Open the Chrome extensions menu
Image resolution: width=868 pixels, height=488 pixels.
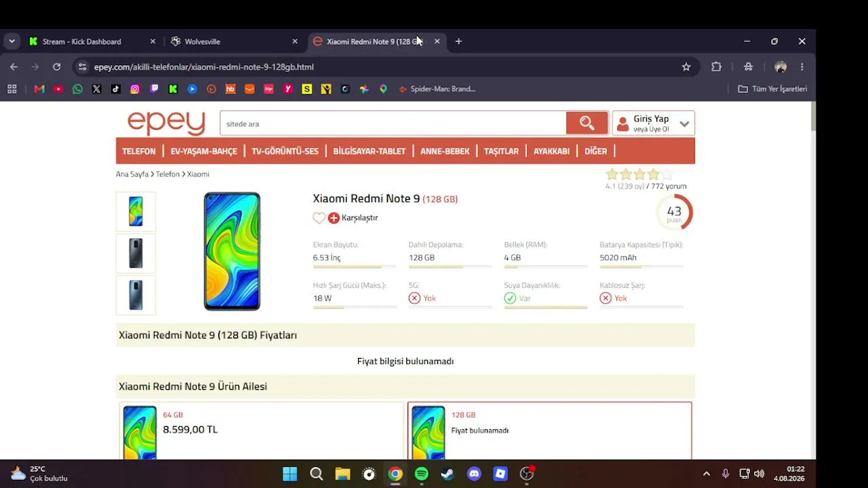pyautogui.click(x=716, y=67)
